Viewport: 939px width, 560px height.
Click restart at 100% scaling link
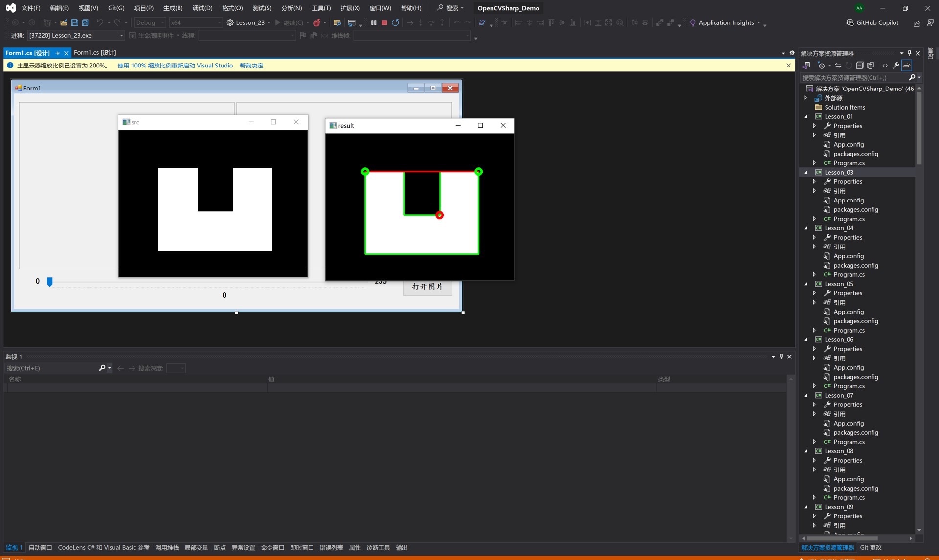pyautogui.click(x=175, y=66)
